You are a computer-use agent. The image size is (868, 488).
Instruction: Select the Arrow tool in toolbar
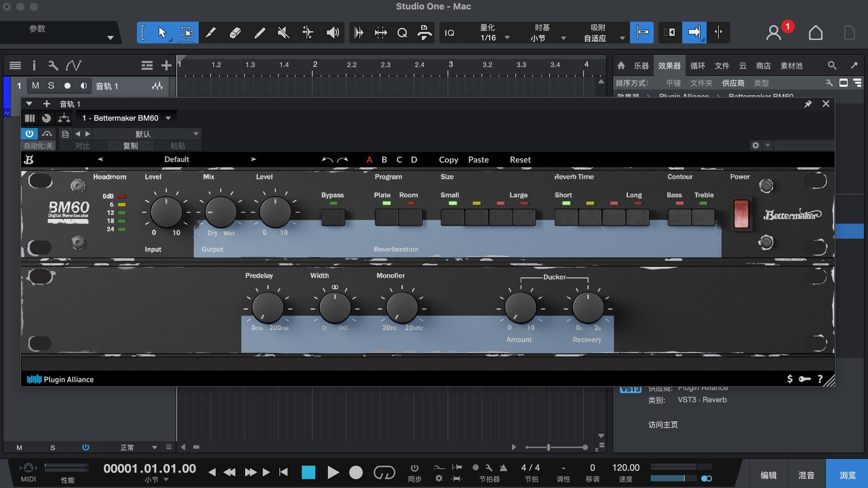click(162, 33)
